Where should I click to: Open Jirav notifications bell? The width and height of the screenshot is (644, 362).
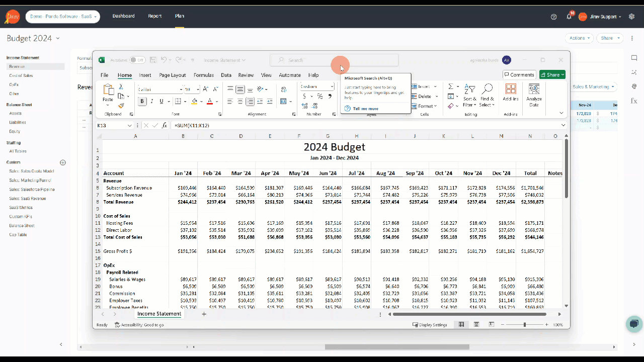pos(569,17)
